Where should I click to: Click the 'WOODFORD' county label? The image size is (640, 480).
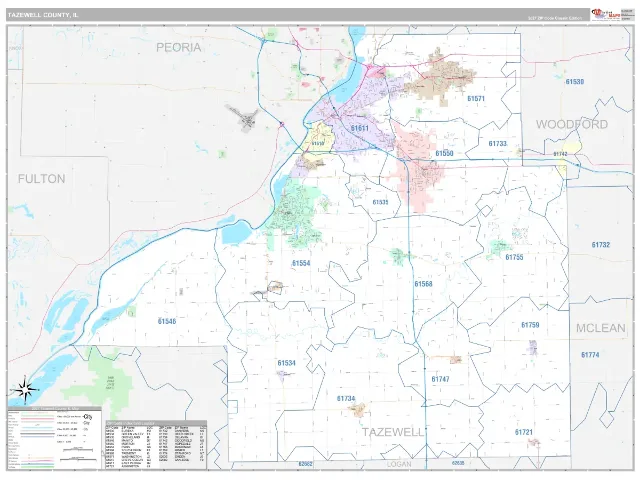tap(571, 124)
